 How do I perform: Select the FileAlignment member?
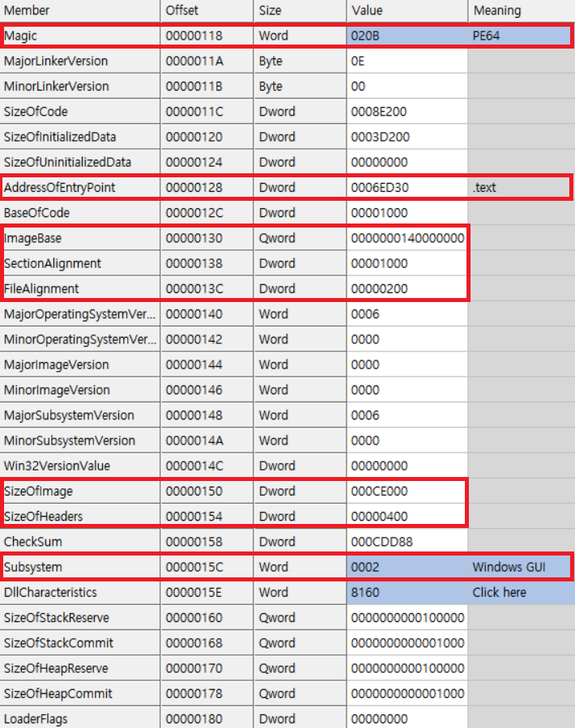click(80, 289)
